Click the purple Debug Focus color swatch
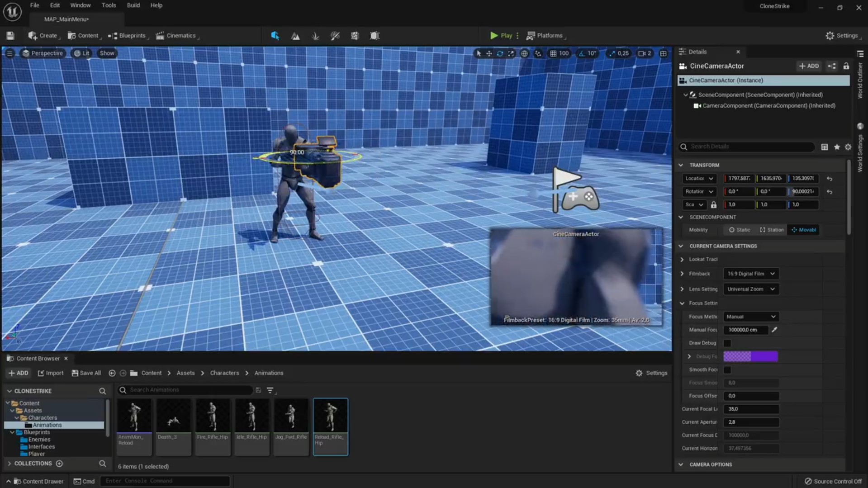 click(750, 356)
